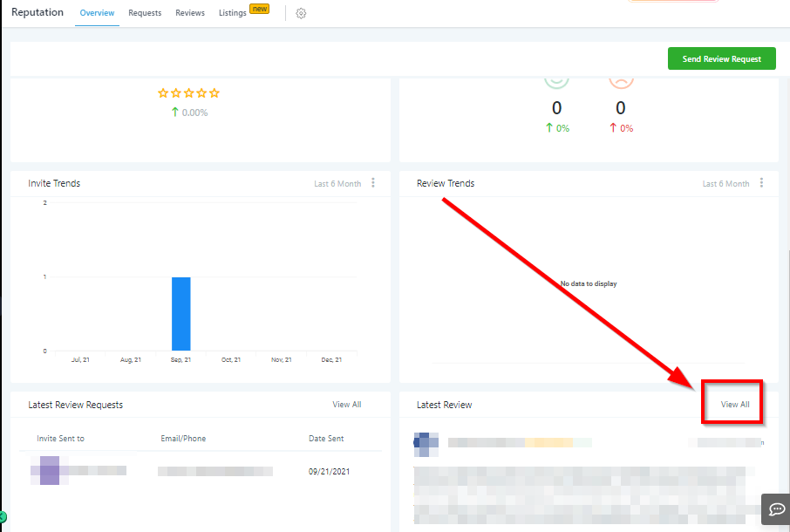Expand Review Trends Last 6 Month range

pos(725,184)
